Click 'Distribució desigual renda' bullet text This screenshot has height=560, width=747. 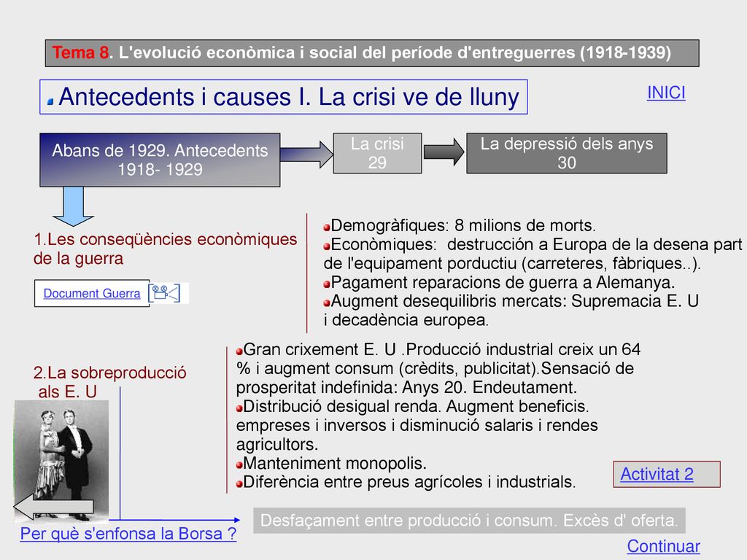tap(417, 425)
